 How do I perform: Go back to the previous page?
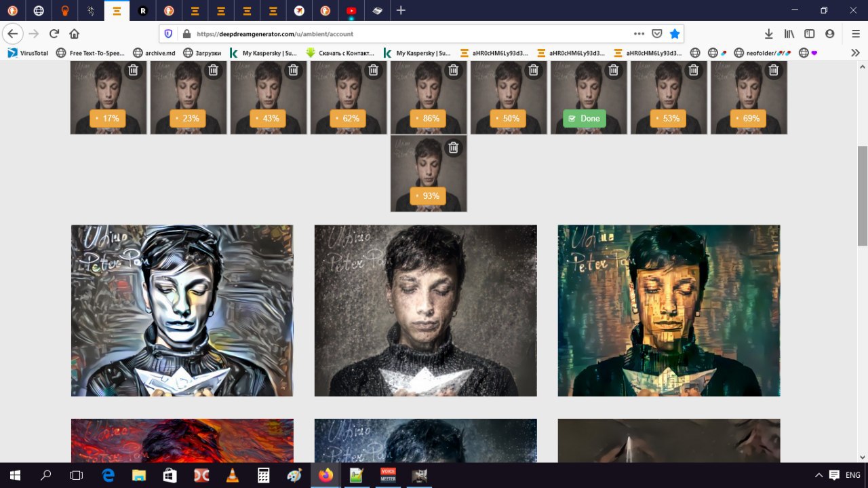(x=12, y=34)
